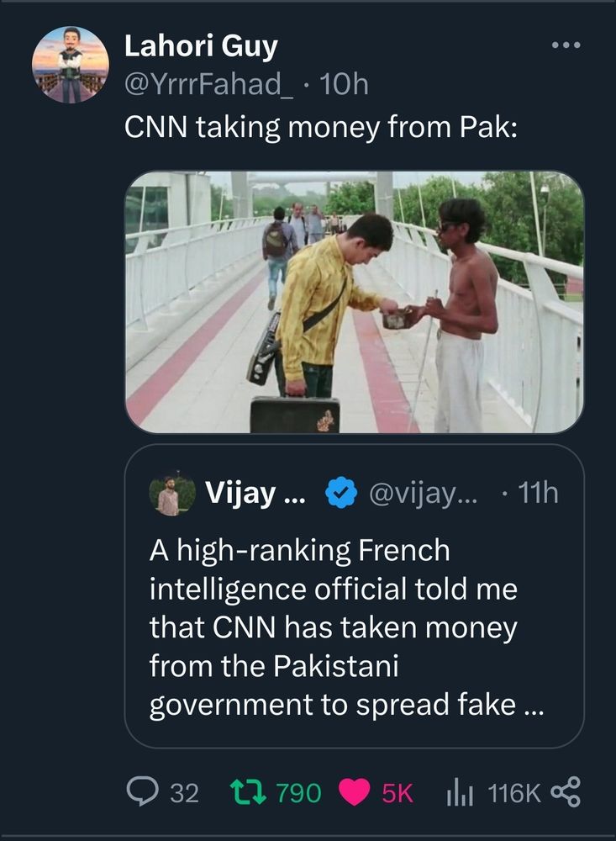This screenshot has width=616, height=841.
Task: Click the @YrrrFahad_ handle
Action: click(209, 82)
